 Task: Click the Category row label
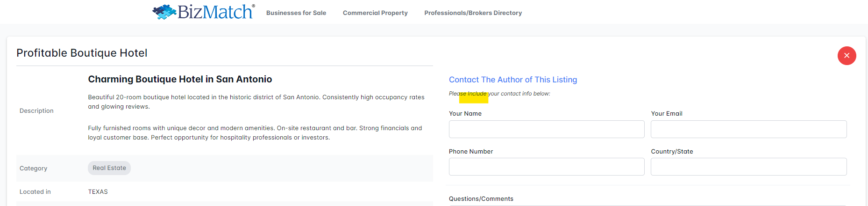click(33, 169)
